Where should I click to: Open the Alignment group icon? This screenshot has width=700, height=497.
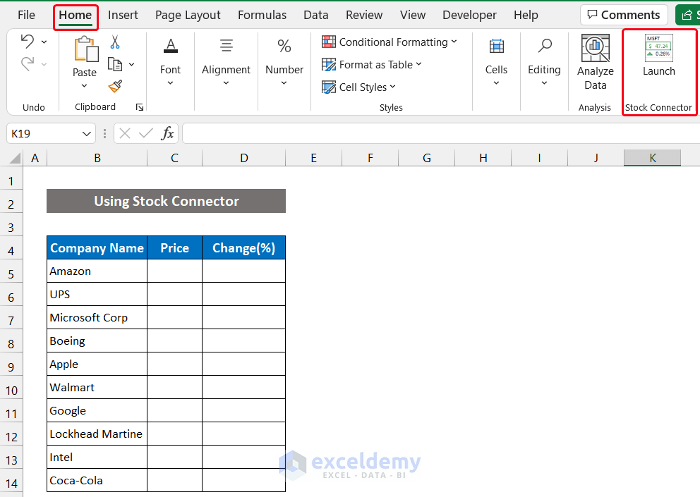[226, 46]
